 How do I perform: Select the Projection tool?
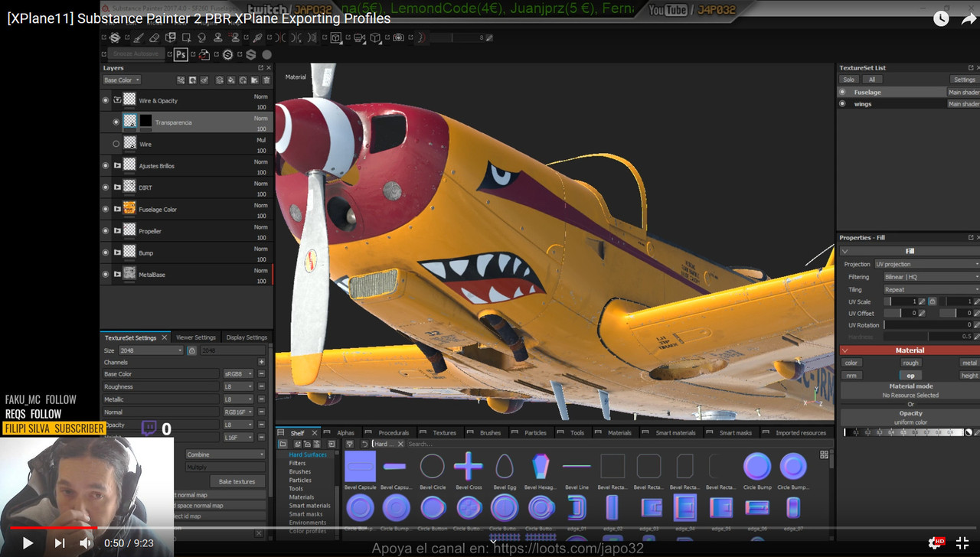click(x=171, y=37)
